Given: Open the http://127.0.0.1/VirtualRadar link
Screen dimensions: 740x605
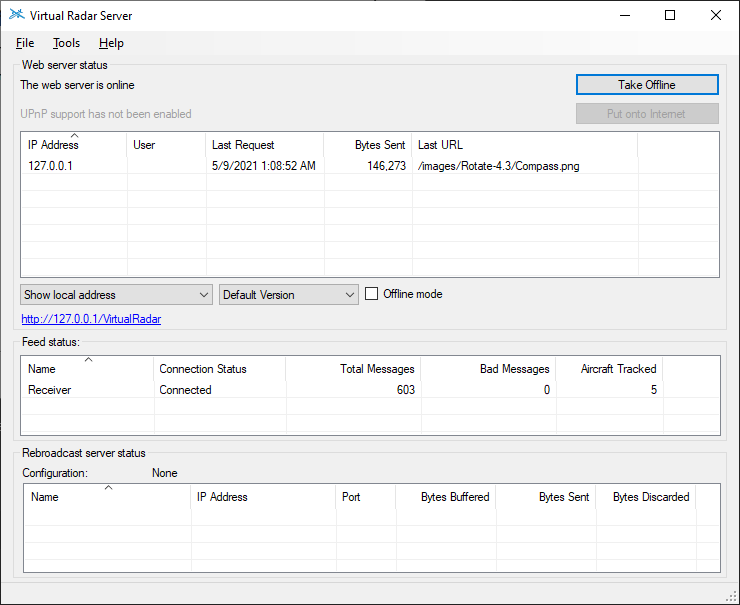Looking at the screenshot, I should pos(91,319).
